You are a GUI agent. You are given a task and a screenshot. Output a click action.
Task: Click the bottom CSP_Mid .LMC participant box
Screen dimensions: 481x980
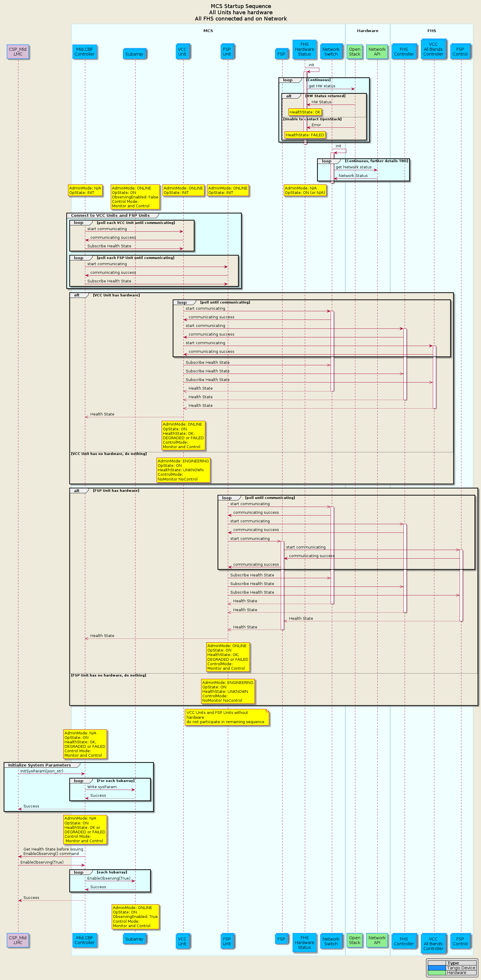(18, 940)
